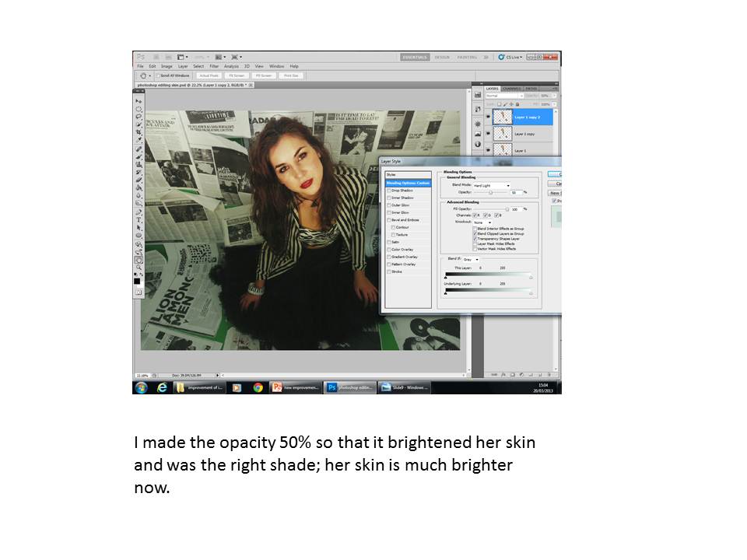Open the layer blending mode Normal dropdown
Viewport: 747px width, 560px height.
point(504,96)
